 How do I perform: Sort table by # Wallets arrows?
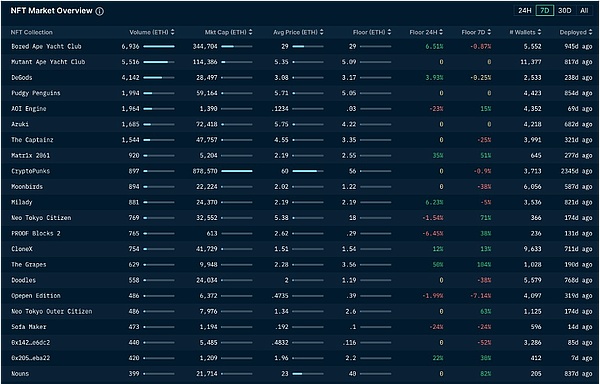point(540,33)
